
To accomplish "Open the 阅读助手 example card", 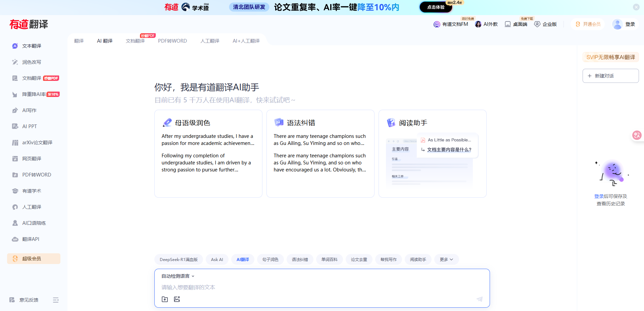I will (x=433, y=154).
